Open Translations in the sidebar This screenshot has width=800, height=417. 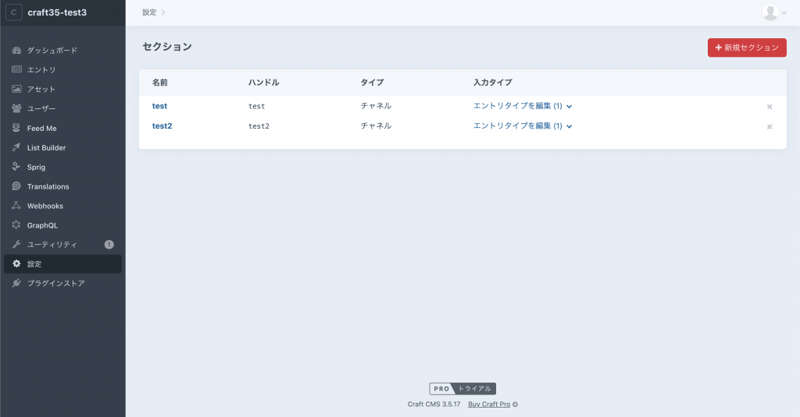click(x=48, y=186)
